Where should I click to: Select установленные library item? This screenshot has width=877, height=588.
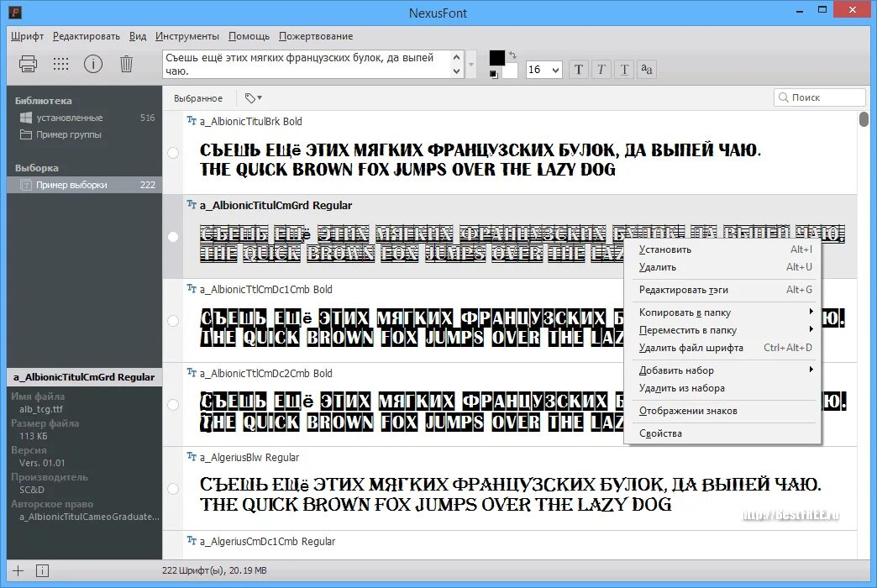click(x=85, y=118)
